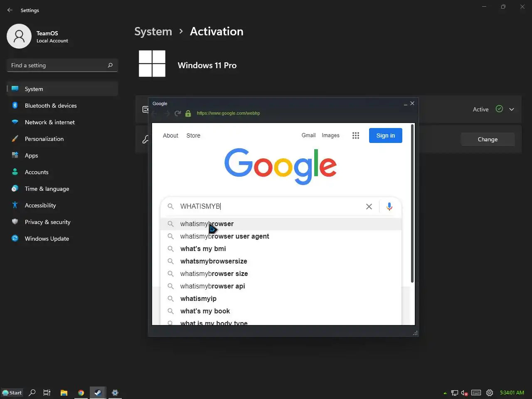Image resolution: width=532 pixels, height=399 pixels.
Task: Select the whatismybrowser suggestion
Action: [x=281, y=224]
